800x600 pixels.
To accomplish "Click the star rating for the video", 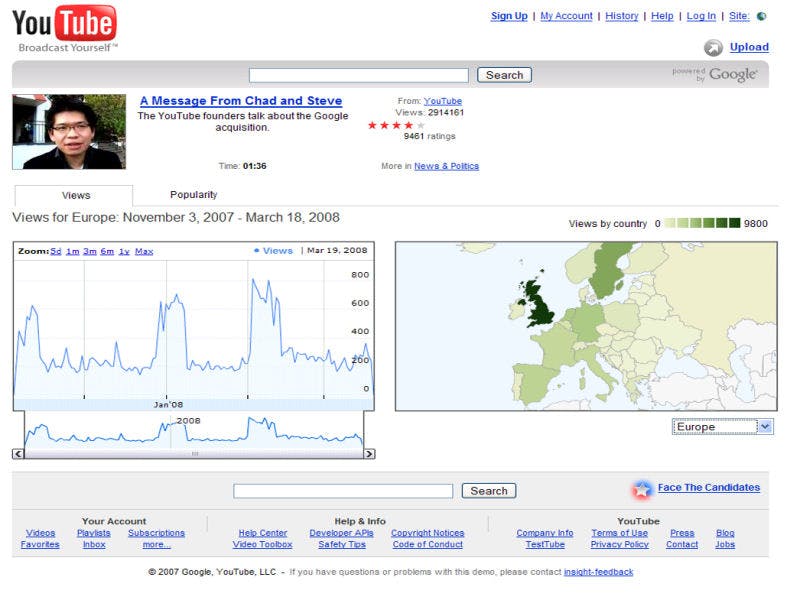I will (x=396, y=125).
